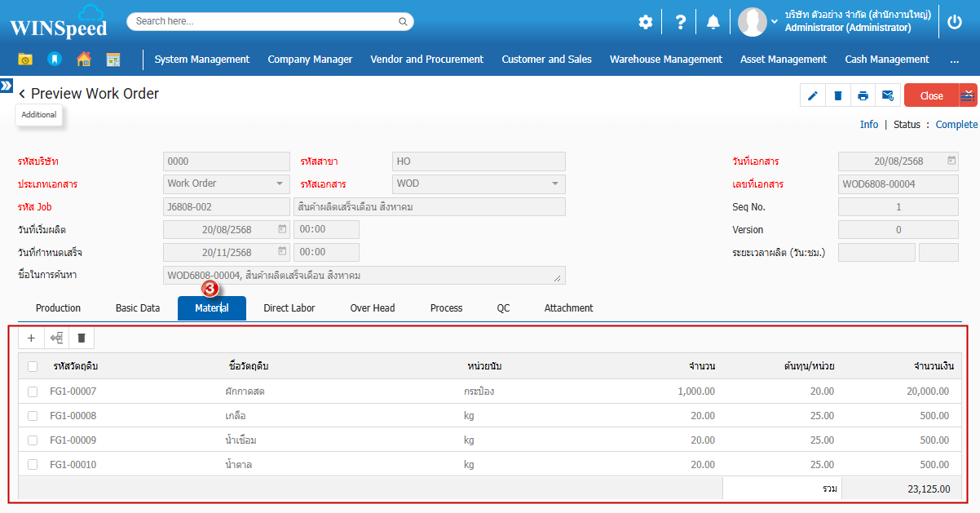Tick the checkbox for FG1-00009 row
Screen dimensions: 980x513
click(33, 440)
